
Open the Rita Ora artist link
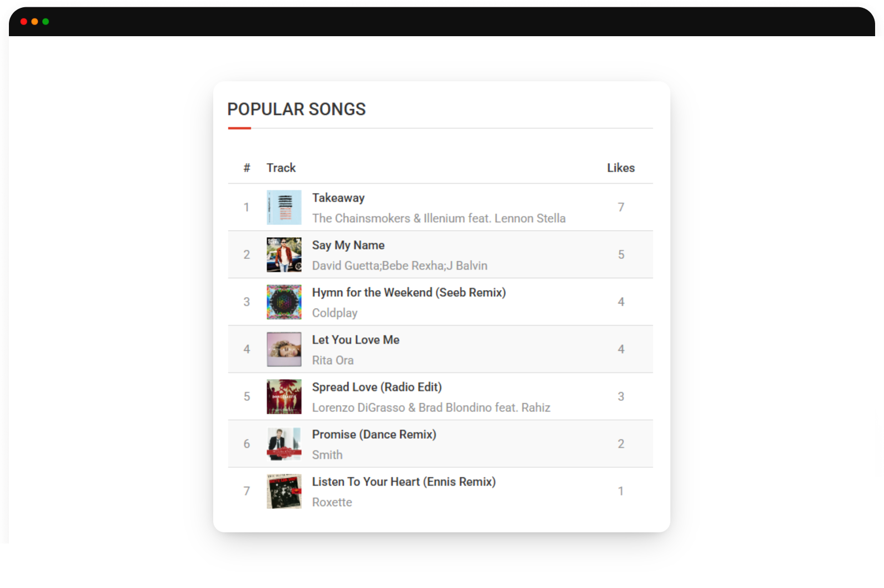(x=332, y=360)
